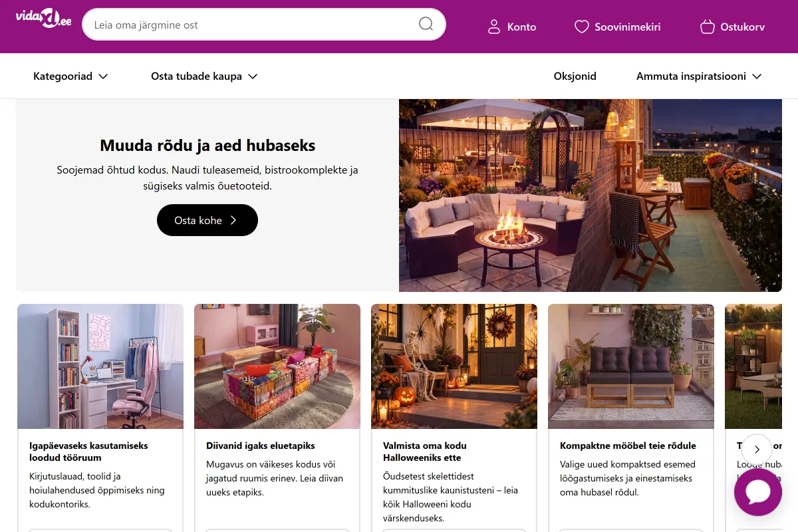Go to Ostukorv link text
The image size is (798, 532).
(742, 27)
